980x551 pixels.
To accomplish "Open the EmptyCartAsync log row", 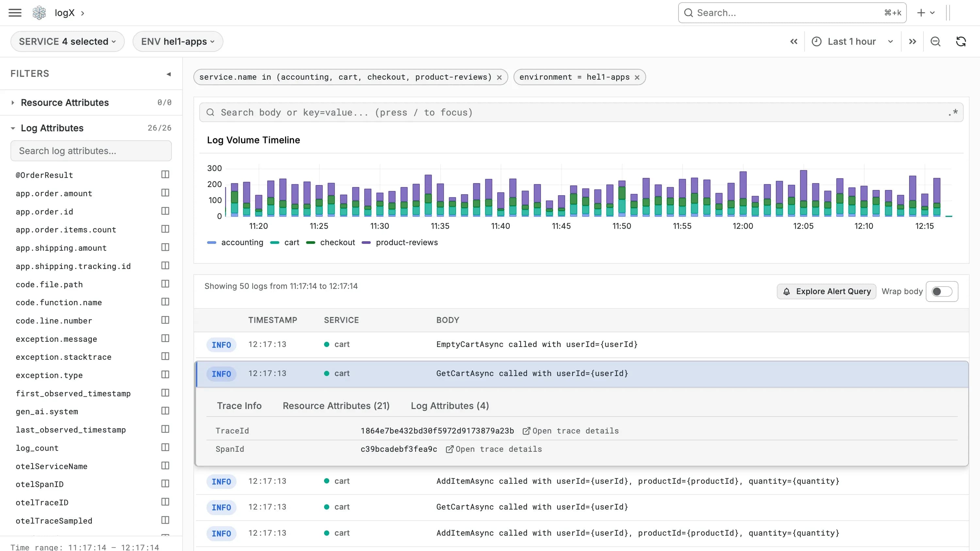I will coord(581,344).
